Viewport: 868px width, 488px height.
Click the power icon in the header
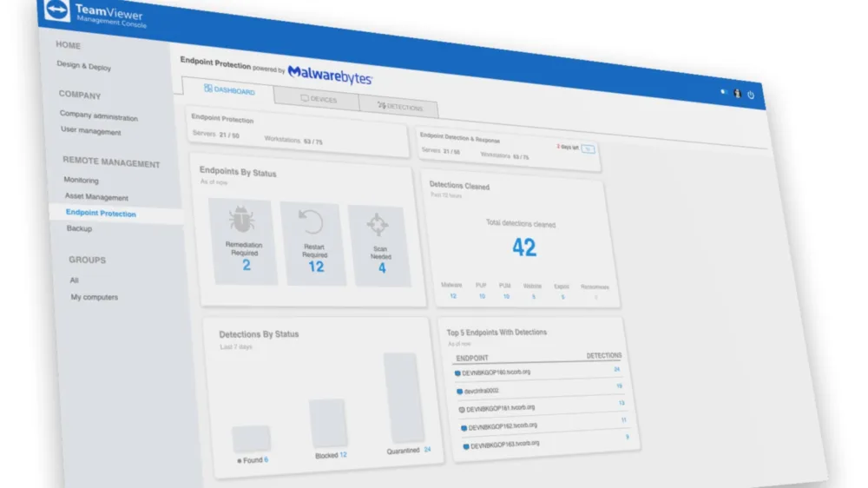pos(751,96)
